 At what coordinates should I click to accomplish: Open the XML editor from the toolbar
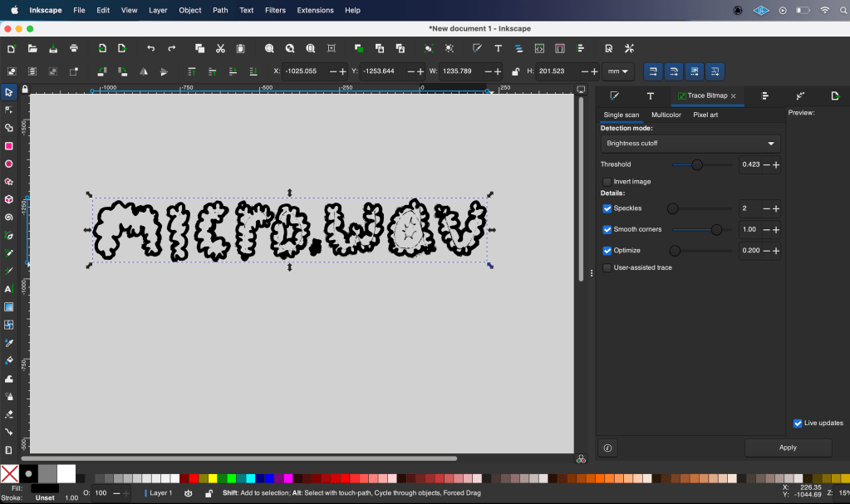539,49
